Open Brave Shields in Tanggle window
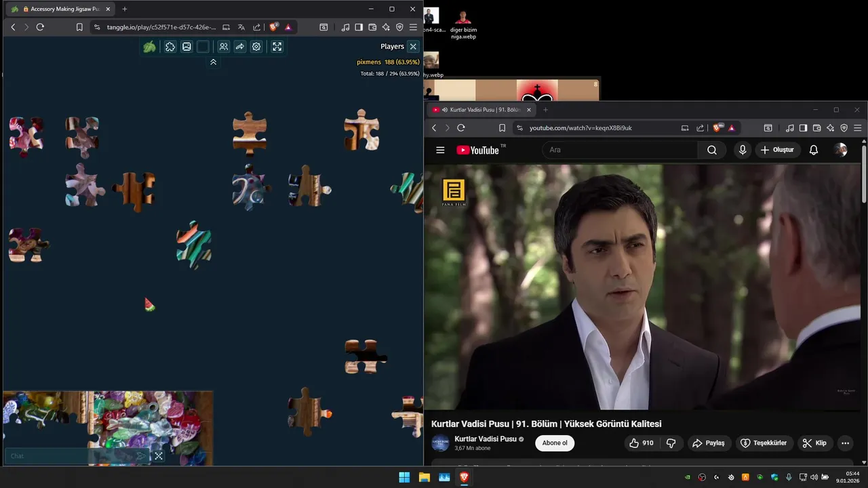Image resolution: width=868 pixels, height=488 pixels. (x=273, y=27)
